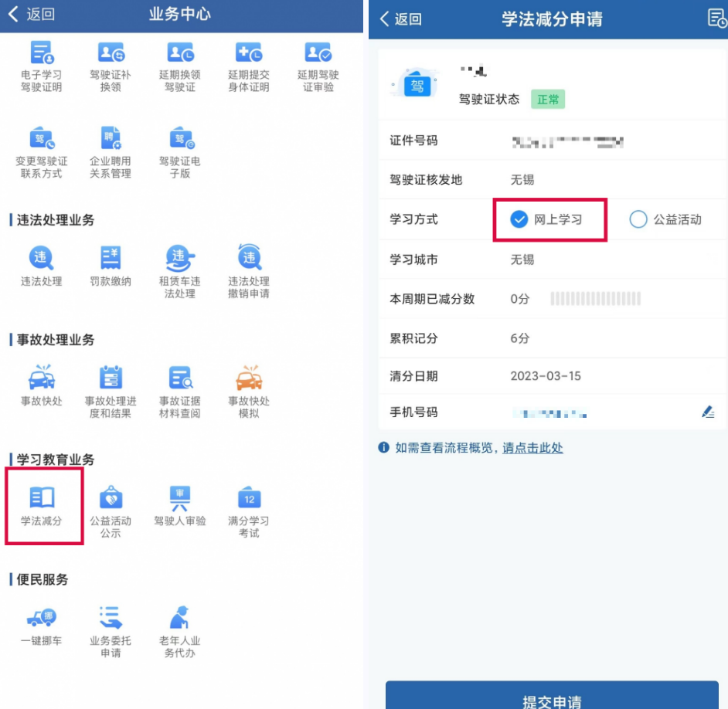Open 事故快处 accident quick handling
Image resolution: width=728 pixels, height=709 pixels.
coord(42,385)
